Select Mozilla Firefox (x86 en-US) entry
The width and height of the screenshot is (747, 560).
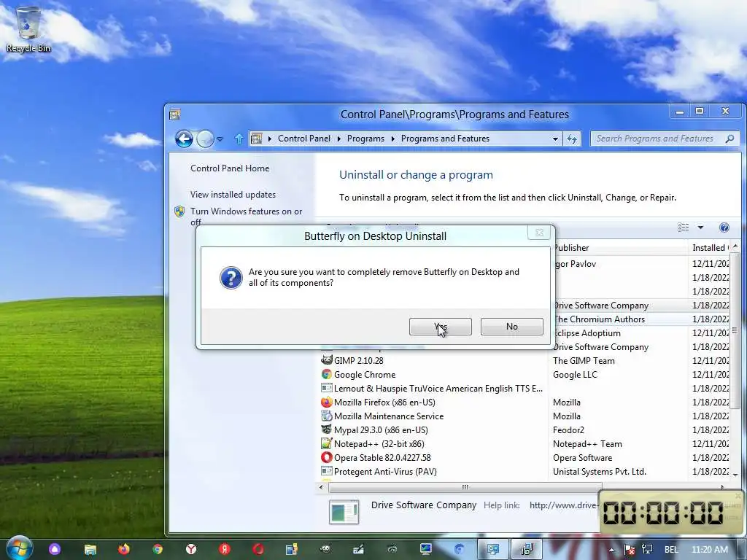coord(524,402)
